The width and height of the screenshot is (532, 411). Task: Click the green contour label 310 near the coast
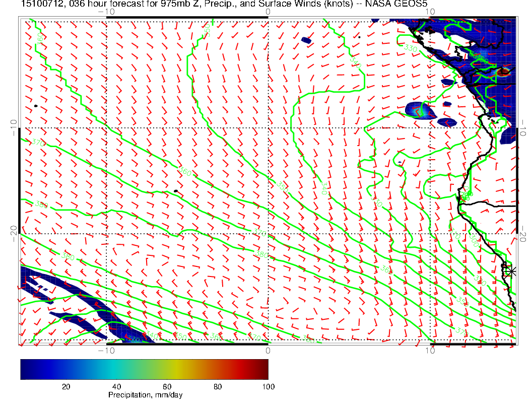(454, 234)
